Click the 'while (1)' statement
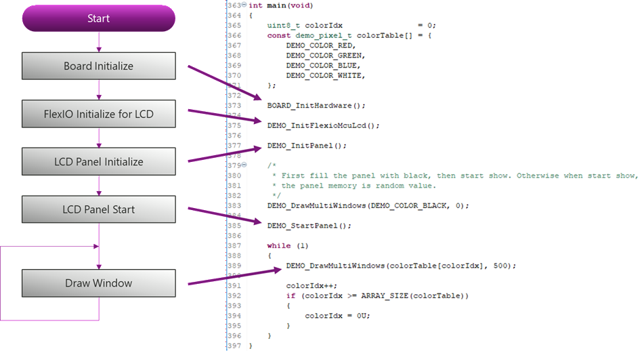This screenshot has height=351, width=644. pos(288,246)
